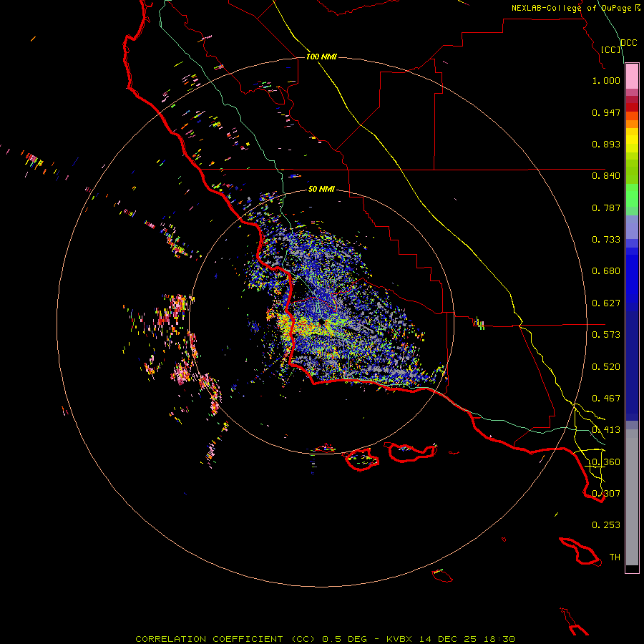Select the 0.627 scale value
This screenshot has height=644, width=644.
tap(606, 303)
